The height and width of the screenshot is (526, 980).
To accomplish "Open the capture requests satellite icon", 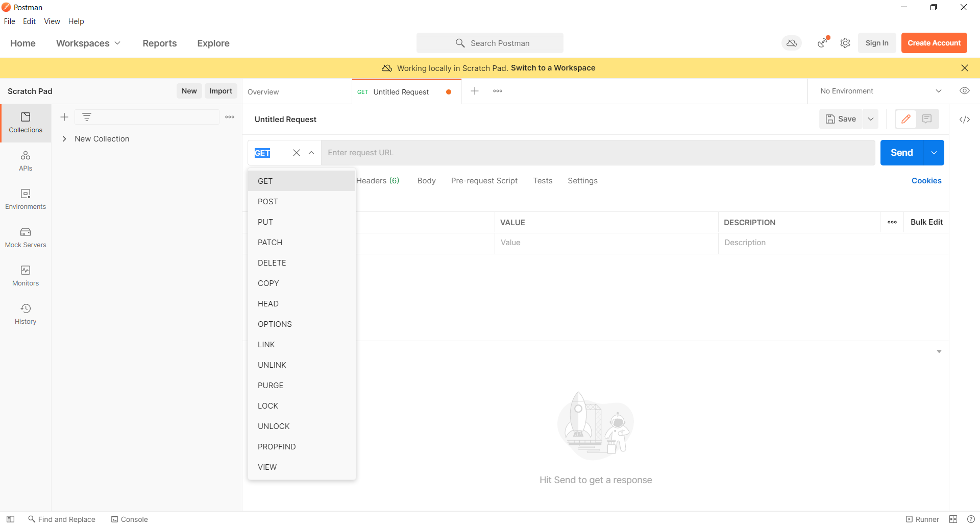I will tap(823, 42).
